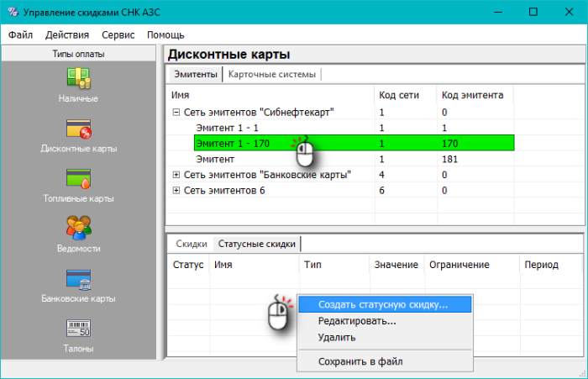Select Сохранить в файл menu entry
The height and width of the screenshot is (379, 588).
360,361
